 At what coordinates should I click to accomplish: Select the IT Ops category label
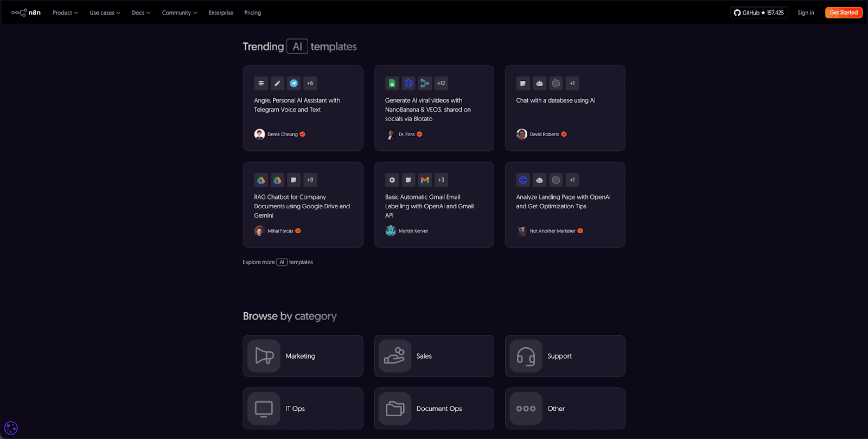point(295,409)
